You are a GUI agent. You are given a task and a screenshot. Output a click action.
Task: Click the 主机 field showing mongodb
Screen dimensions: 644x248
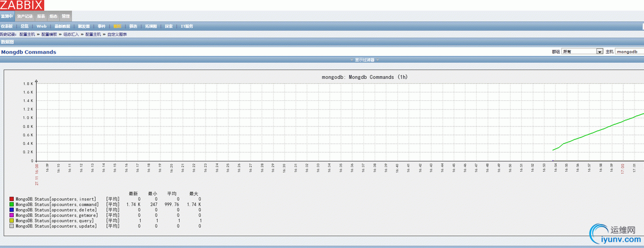[629, 52]
